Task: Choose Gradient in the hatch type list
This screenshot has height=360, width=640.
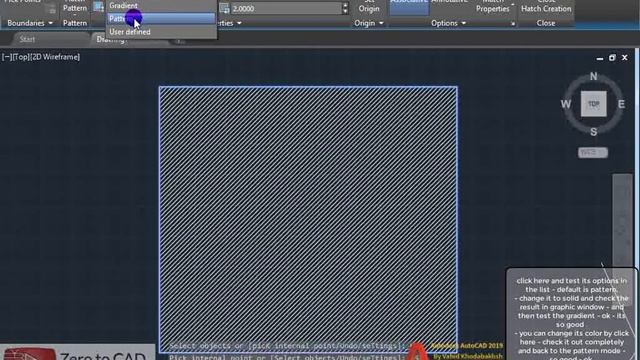Action: [161, 6]
